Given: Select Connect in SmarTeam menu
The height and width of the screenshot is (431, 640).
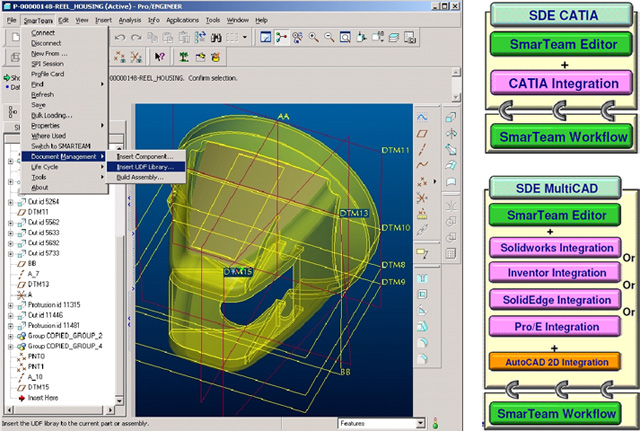Looking at the screenshot, I should click(64, 33).
